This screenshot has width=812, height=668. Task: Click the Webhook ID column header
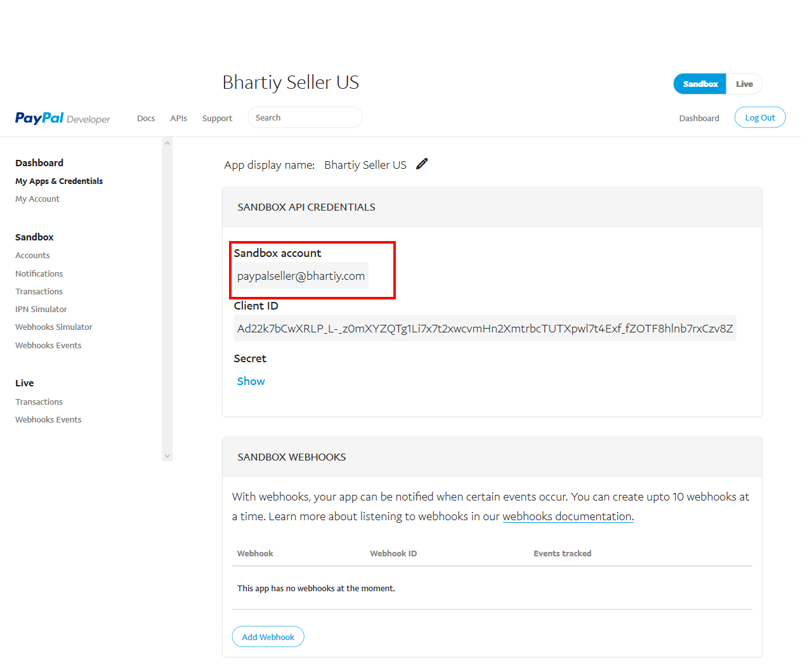[393, 553]
